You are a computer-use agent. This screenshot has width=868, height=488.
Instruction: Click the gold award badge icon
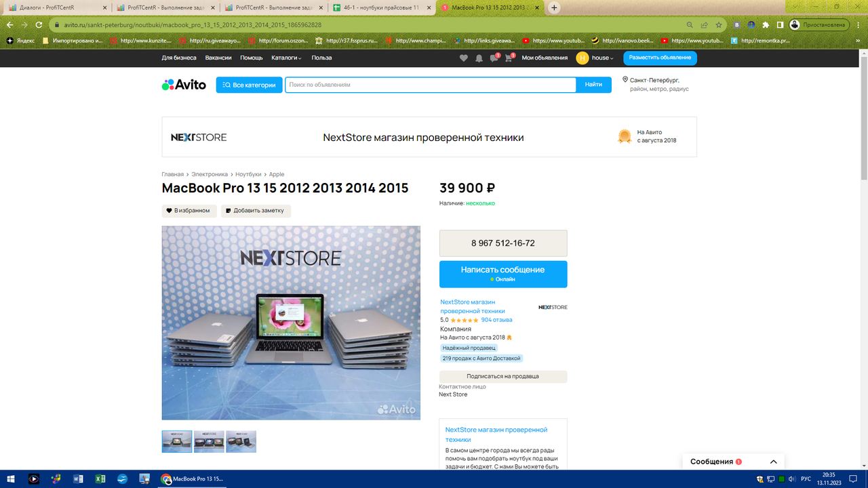tap(625, 136)
